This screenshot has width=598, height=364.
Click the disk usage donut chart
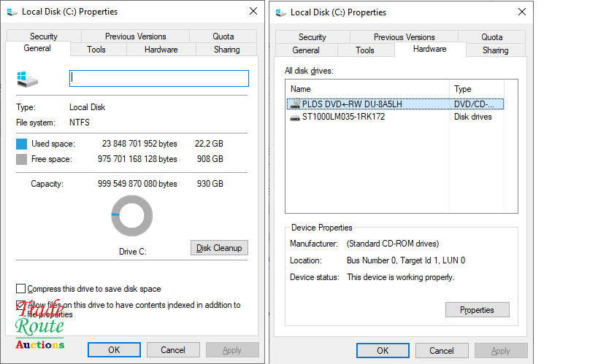132,217
